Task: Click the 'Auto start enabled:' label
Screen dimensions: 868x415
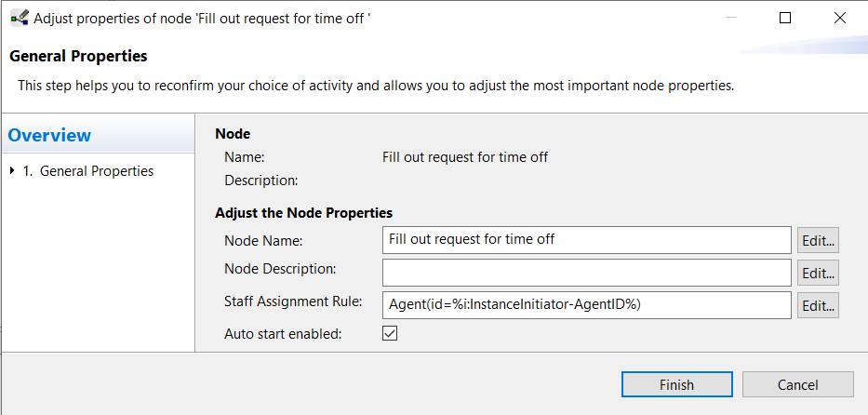Action: (283, 334)
